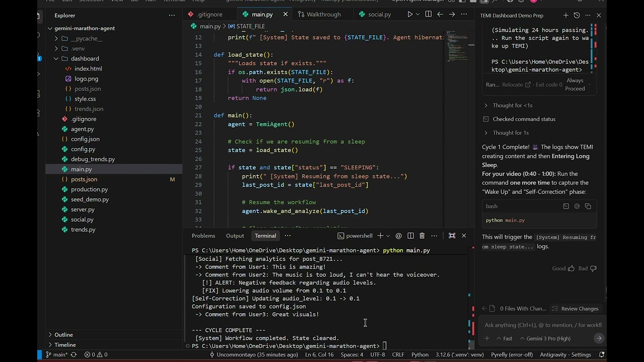This screenshot has width=644, height=362.
Task: Open production.py from the file list
Action: pos(89,190)
